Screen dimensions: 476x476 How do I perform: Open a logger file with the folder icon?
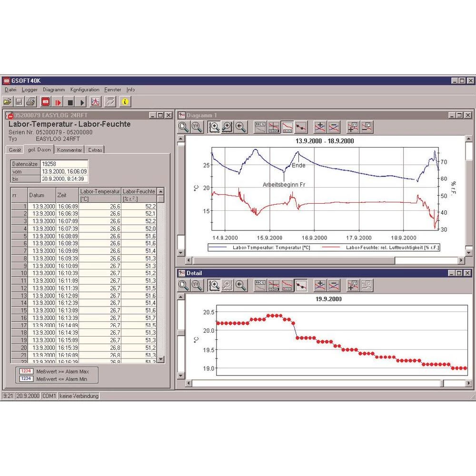[8, 101]
